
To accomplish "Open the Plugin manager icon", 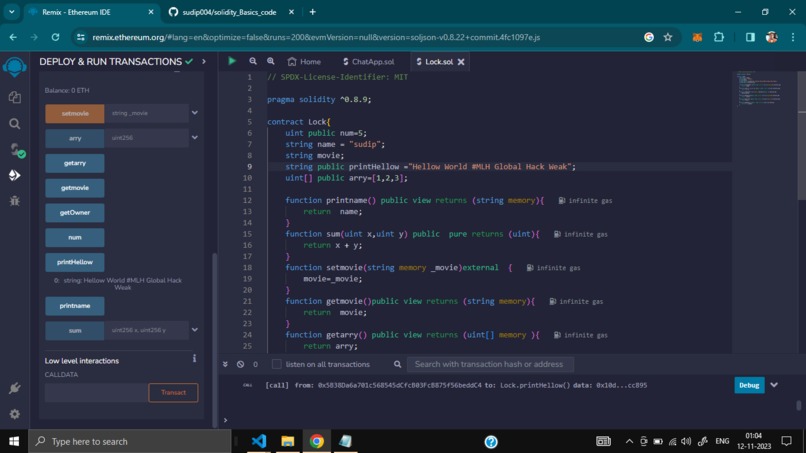I will tap(14, 388).
